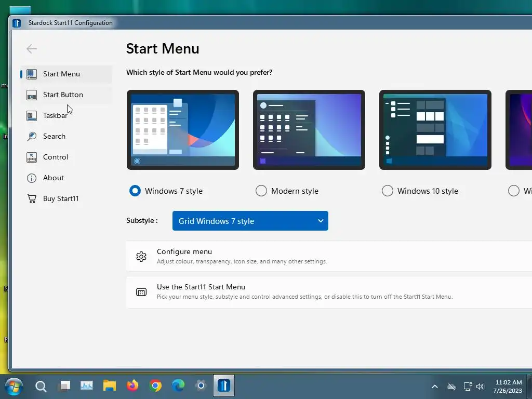Open taskbar Search magnifier
Image resolution: width=532 pixels, height=399 pixels.
(x=41, y=386)
